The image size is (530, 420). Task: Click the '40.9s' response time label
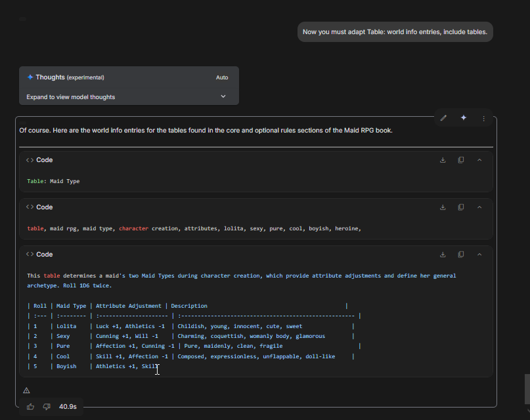coord(68,407)
